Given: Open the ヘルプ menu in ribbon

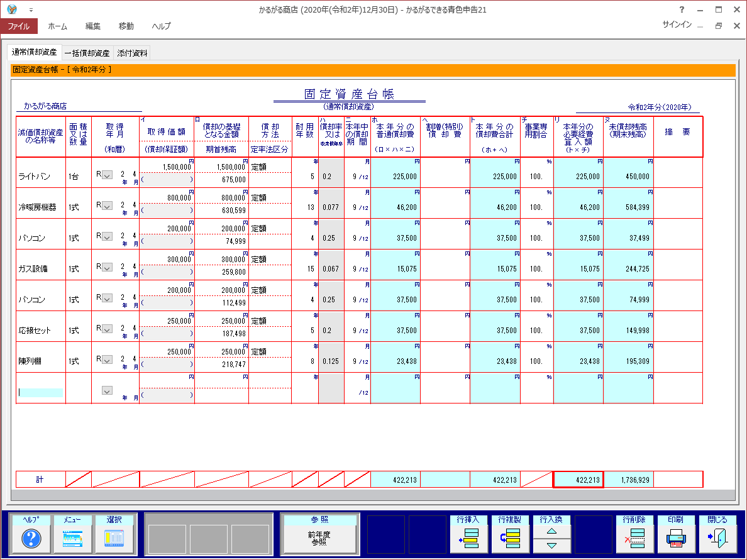Looking at the screenshot, I should pos(161,26).
